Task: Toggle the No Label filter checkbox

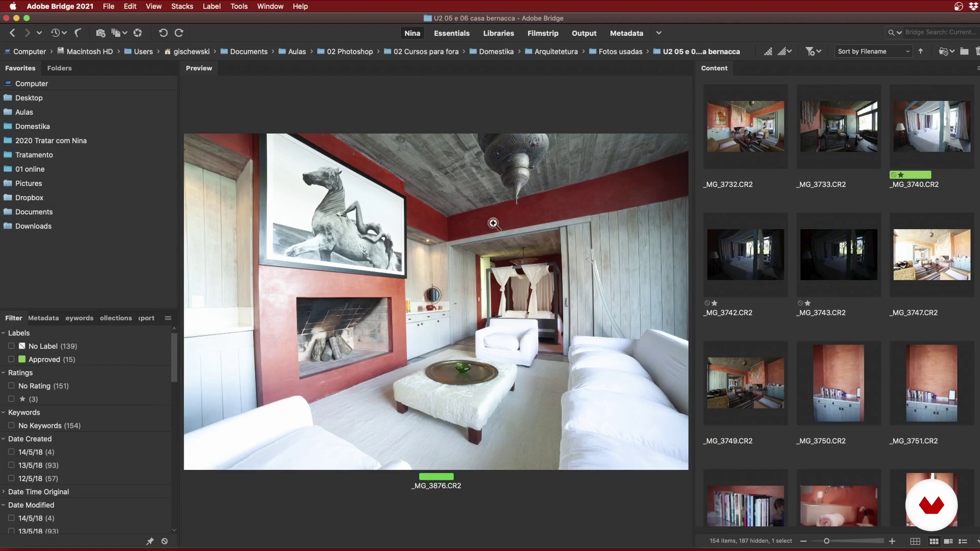Action: coord(11,346)
